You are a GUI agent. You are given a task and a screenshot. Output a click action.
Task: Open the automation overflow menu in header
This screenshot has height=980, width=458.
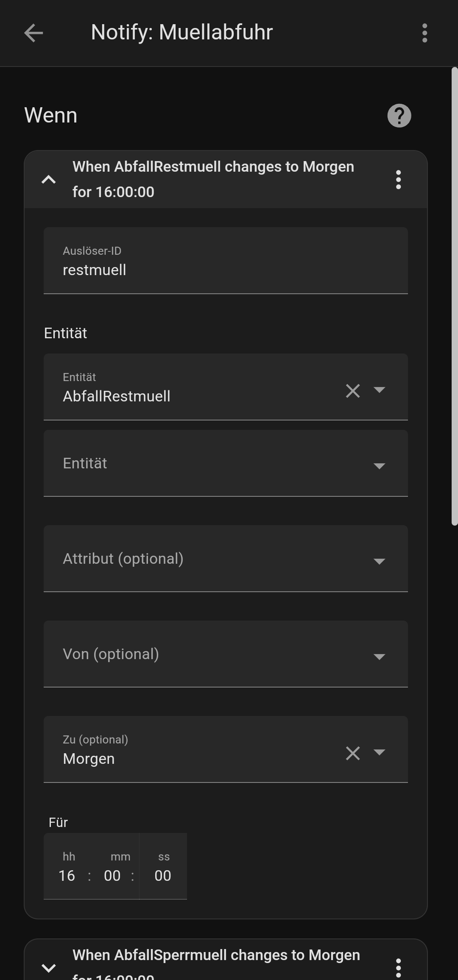coord(424,33)
